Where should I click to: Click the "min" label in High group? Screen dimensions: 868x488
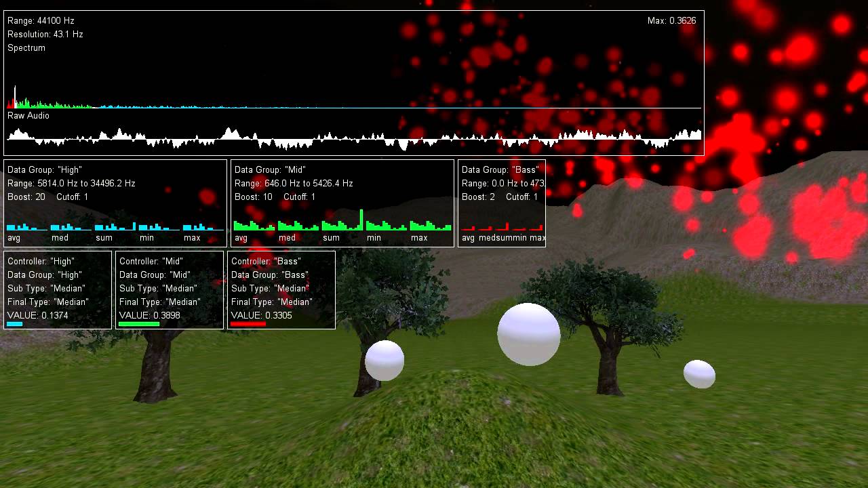147,238
